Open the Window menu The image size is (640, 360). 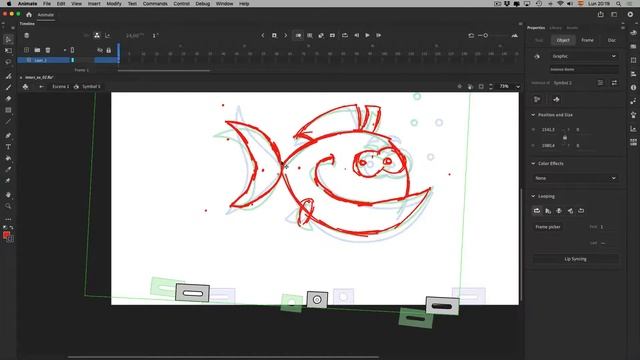point(224,4)
